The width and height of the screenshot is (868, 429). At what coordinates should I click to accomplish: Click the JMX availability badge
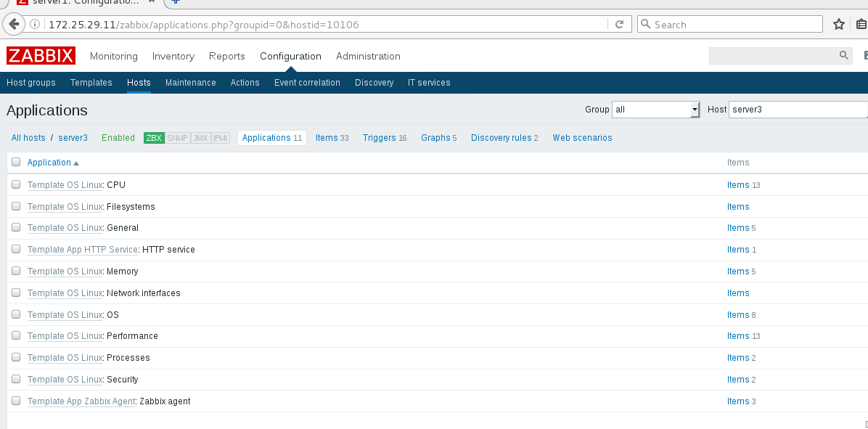[200, 138]
